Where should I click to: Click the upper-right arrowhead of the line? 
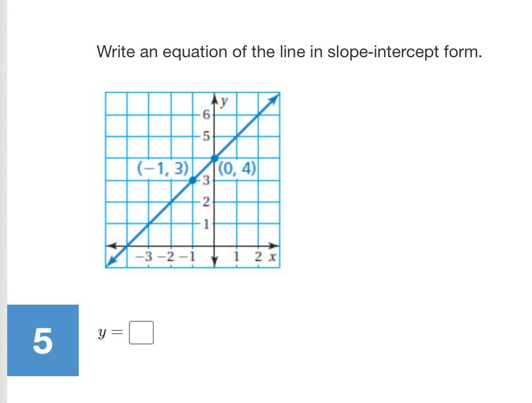274,99
